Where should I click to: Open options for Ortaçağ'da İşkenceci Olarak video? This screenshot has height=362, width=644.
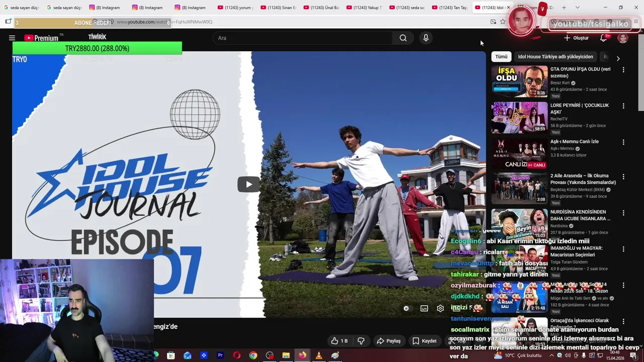[623, 321]
